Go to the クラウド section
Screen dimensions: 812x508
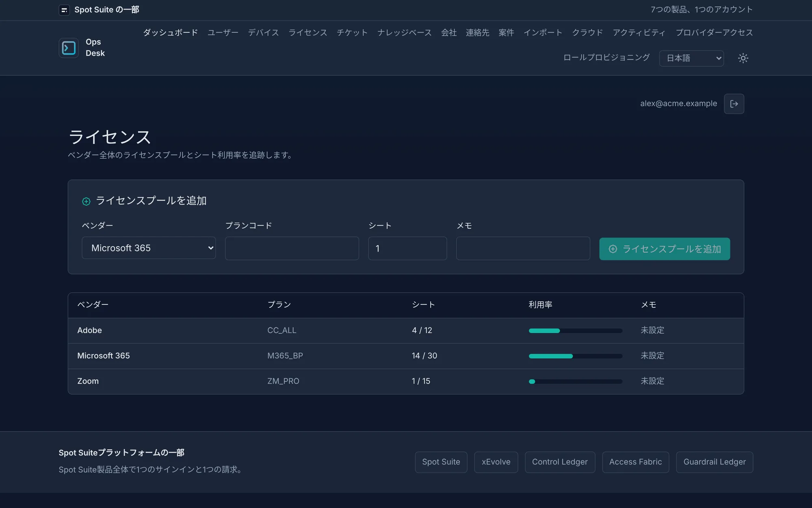(x=587, y=33)
